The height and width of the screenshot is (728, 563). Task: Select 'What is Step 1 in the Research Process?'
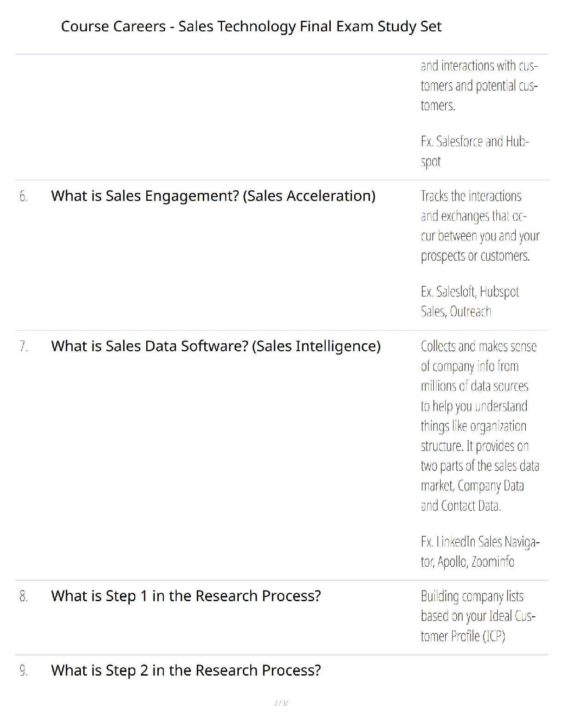pyautogui.click(x=186, y=596)
